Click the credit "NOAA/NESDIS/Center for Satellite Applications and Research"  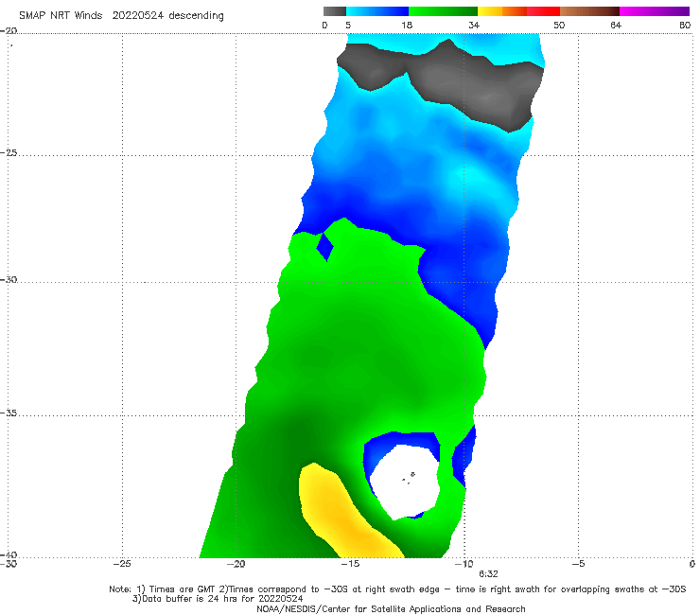point(391,609)
